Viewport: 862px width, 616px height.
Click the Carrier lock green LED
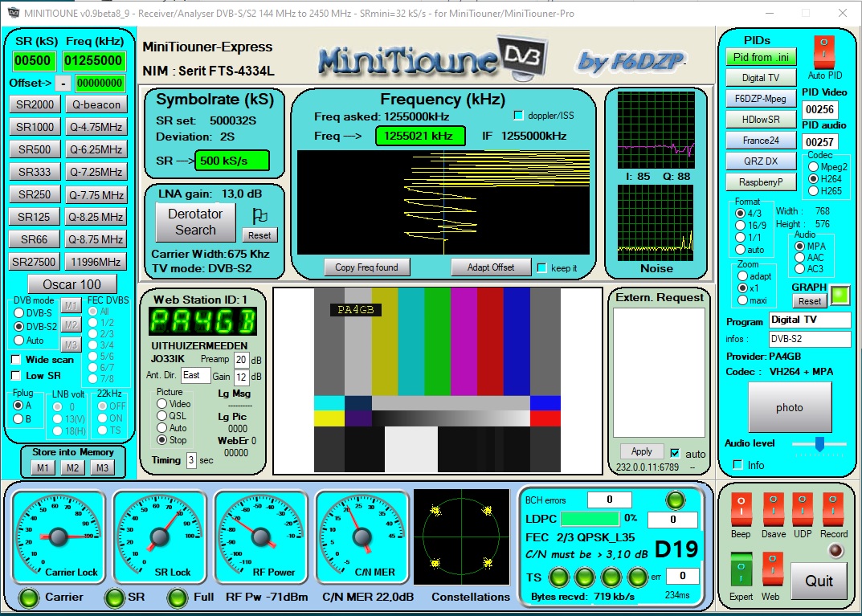tap(29, 598)
